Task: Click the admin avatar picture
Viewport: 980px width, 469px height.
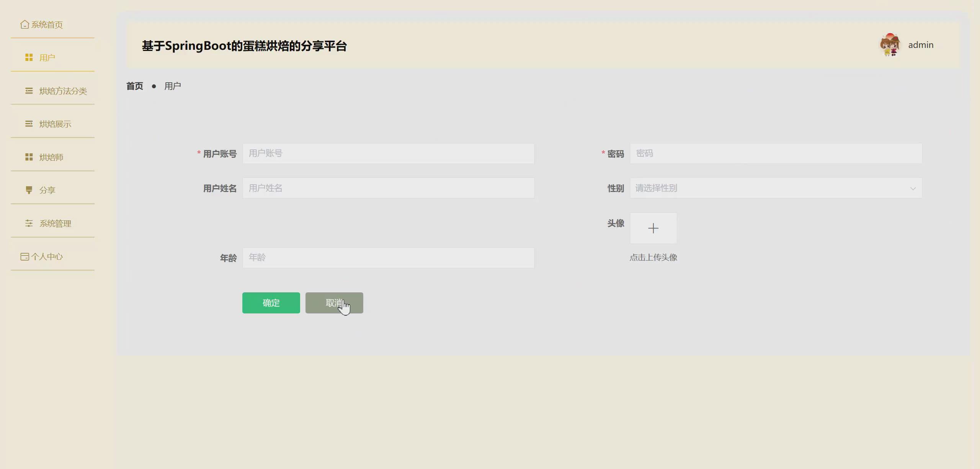Action: tap(889, 45)
